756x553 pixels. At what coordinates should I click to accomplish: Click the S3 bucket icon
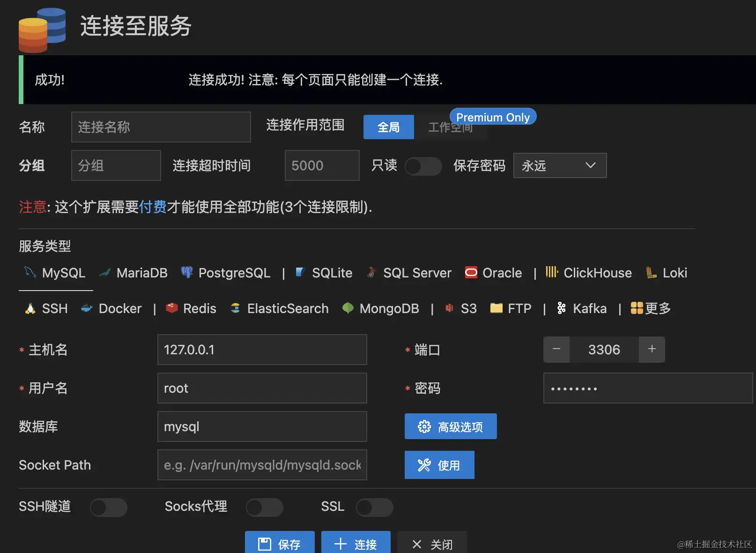[449, 308]
